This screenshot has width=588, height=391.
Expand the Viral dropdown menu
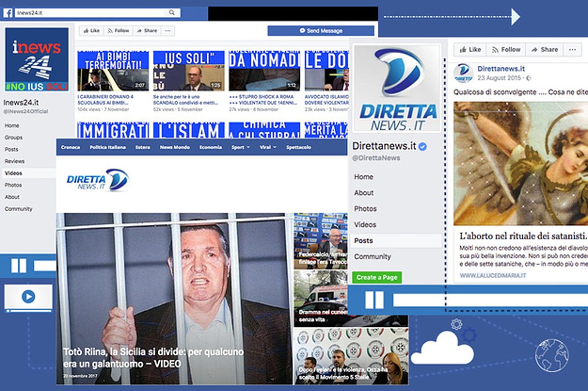268,147
